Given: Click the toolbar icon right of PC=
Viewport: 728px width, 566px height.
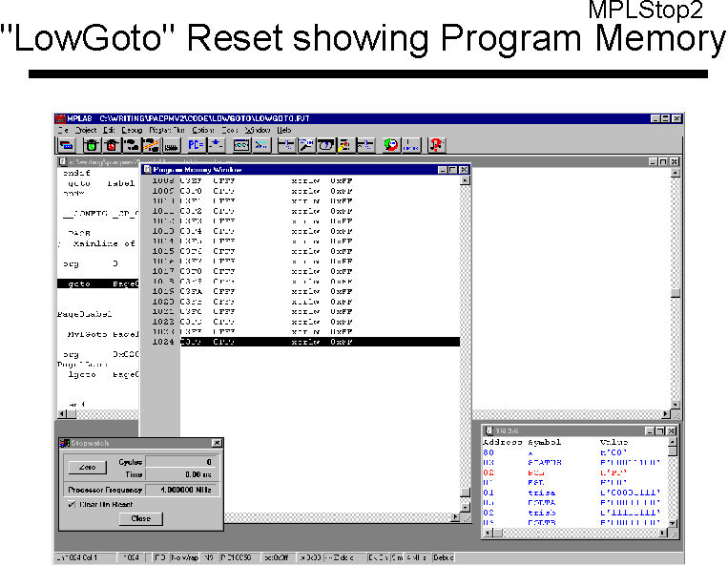Looking at the screenshot, I should click(x=216, y=145).
